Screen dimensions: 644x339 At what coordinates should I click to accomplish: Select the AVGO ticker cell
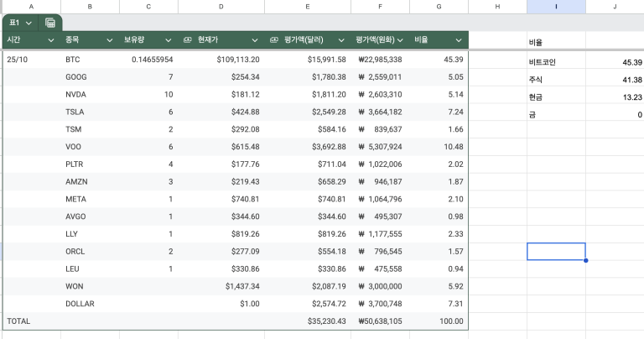point(90,216)
